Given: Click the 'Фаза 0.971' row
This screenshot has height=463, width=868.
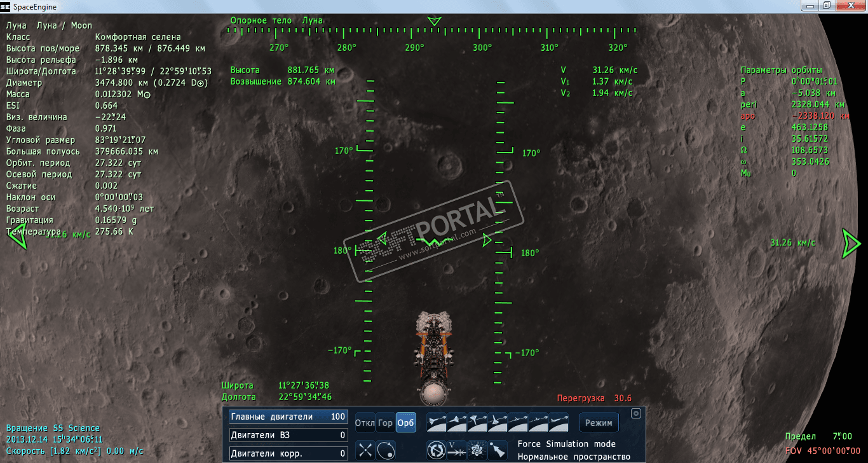Looking at the screenshot, I should coord(62,128).
